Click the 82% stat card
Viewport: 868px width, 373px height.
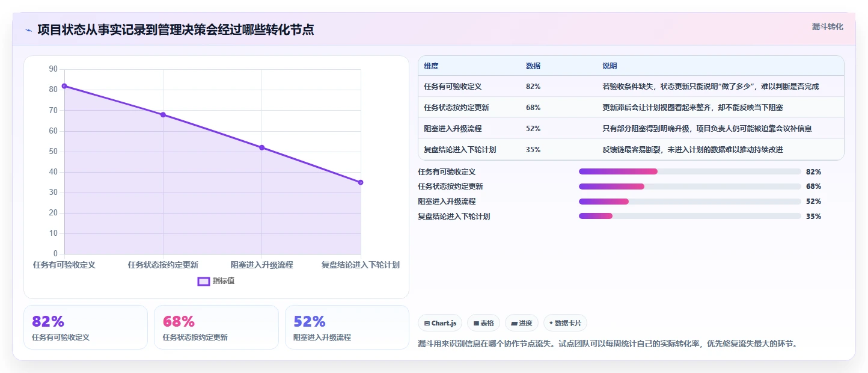85,327
